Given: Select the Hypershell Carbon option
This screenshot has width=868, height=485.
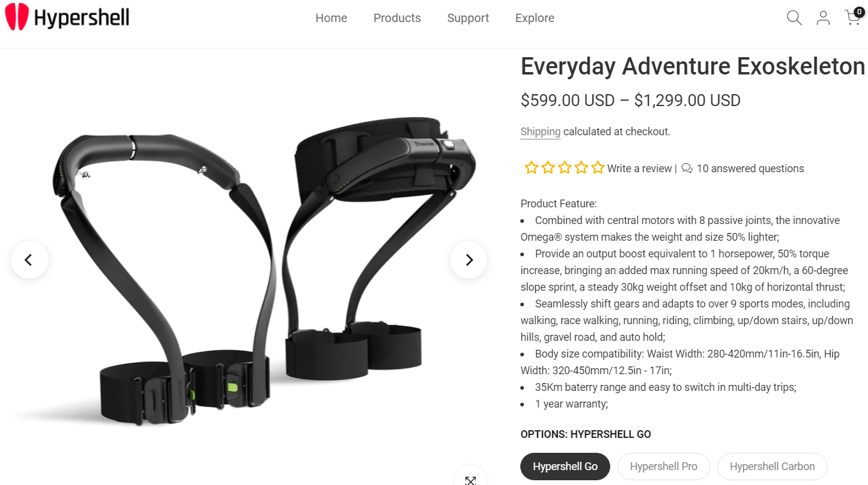Looking at the screenshot, I should [772, 467].
